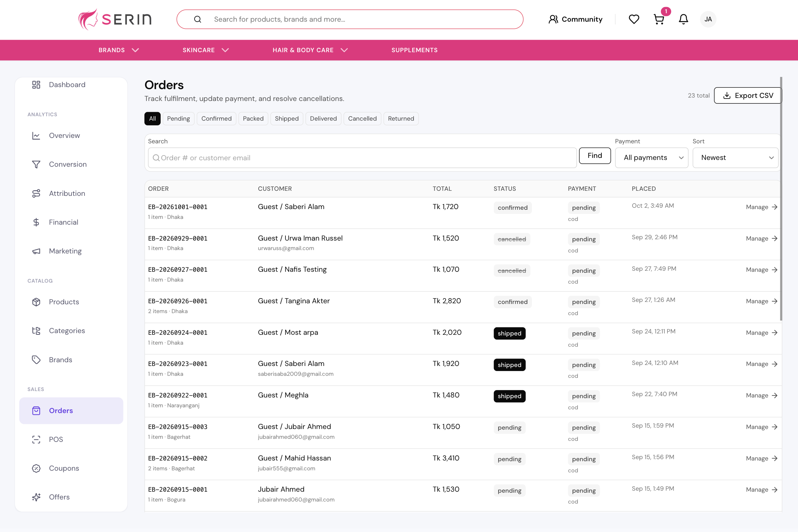Expand the HAIR & BODY CARE dropdown
This screenshot has height=532, width=798.
tap(310, 50)
